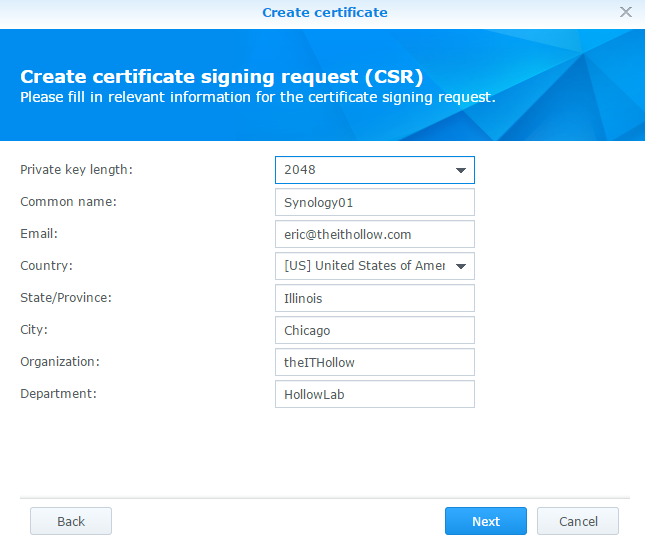Click the Common name field containing Synology01
The height and width of the screenshot is (541, 645).
pos(374,202)
